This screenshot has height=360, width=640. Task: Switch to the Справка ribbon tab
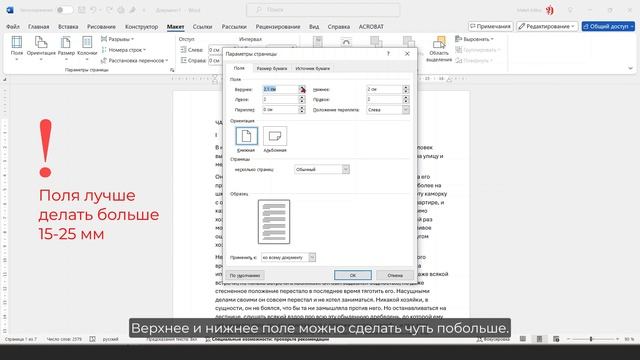pos(339,27)
